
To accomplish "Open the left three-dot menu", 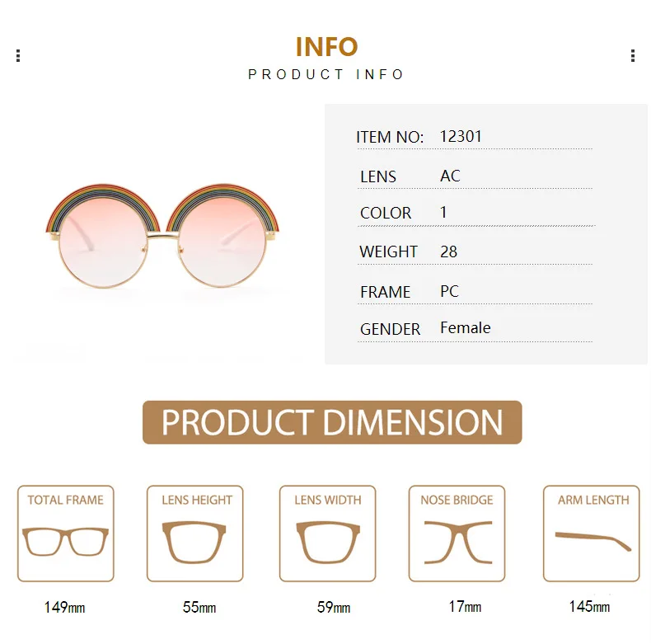I will click(18, 56).
